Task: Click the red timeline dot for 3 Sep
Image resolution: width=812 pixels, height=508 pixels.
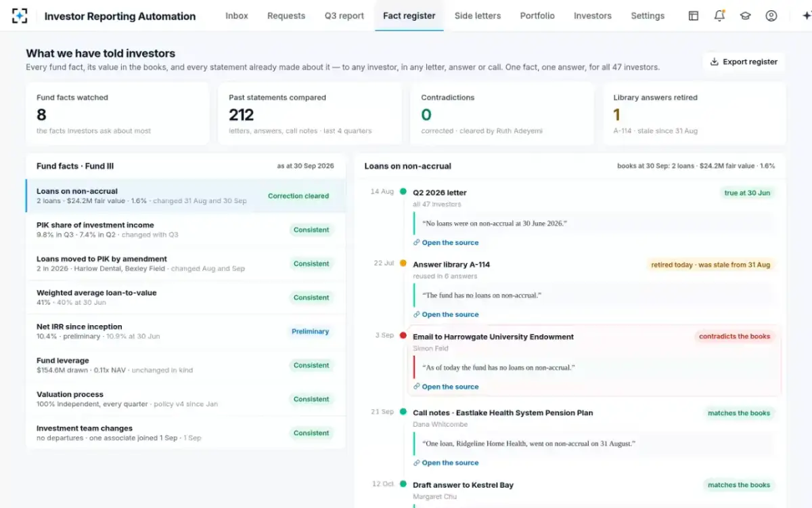Action: pyautogui.click(x=403, y=335)
